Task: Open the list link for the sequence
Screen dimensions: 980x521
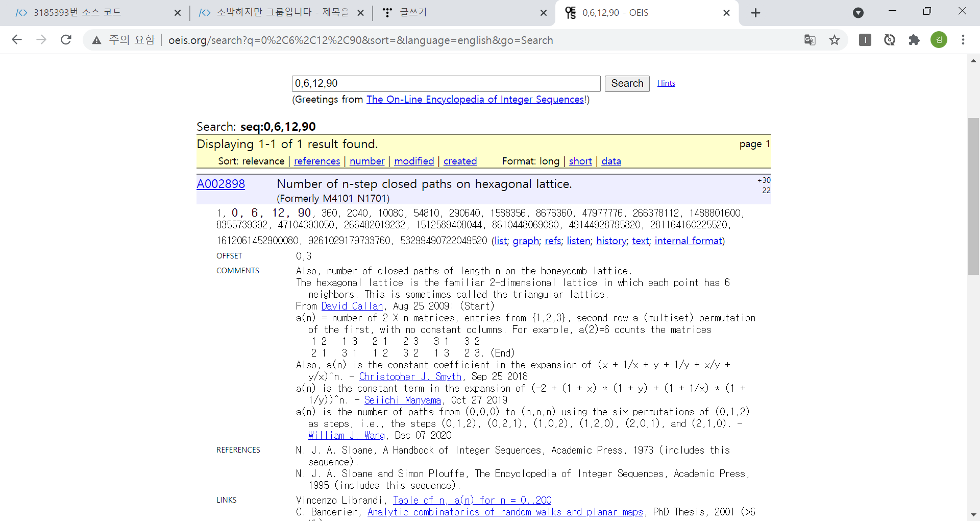Action: coord(501,241)
